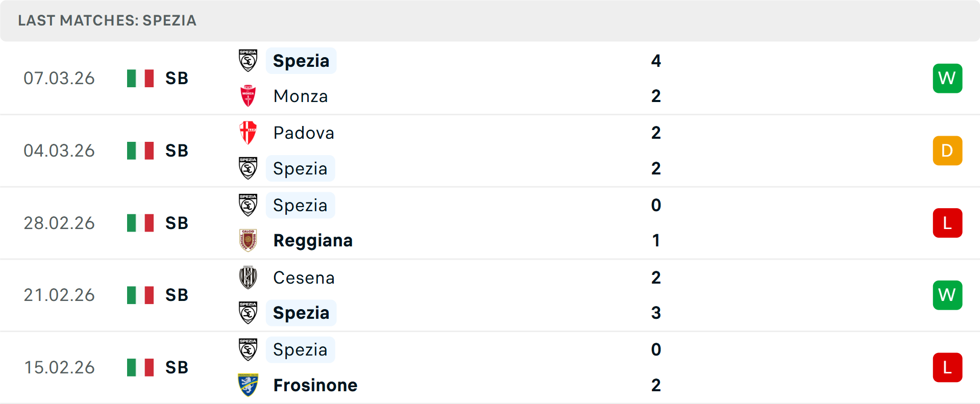Click the Cesena club crest icon

(x=248, y=277)
